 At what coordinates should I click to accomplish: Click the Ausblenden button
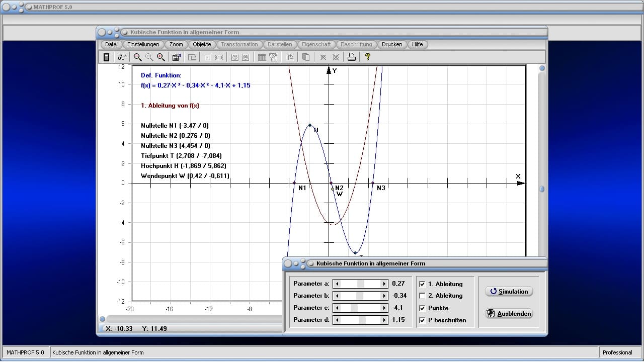(509, 314)
